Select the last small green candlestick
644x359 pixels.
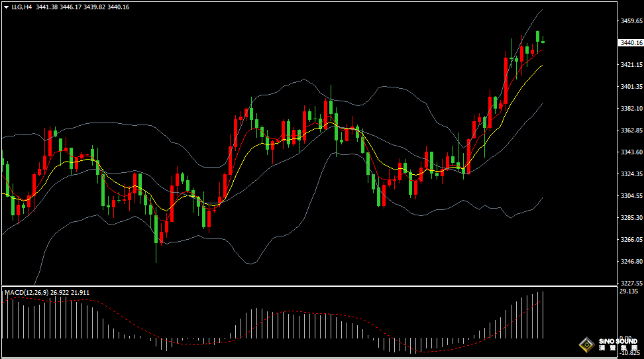coord(543,42)
